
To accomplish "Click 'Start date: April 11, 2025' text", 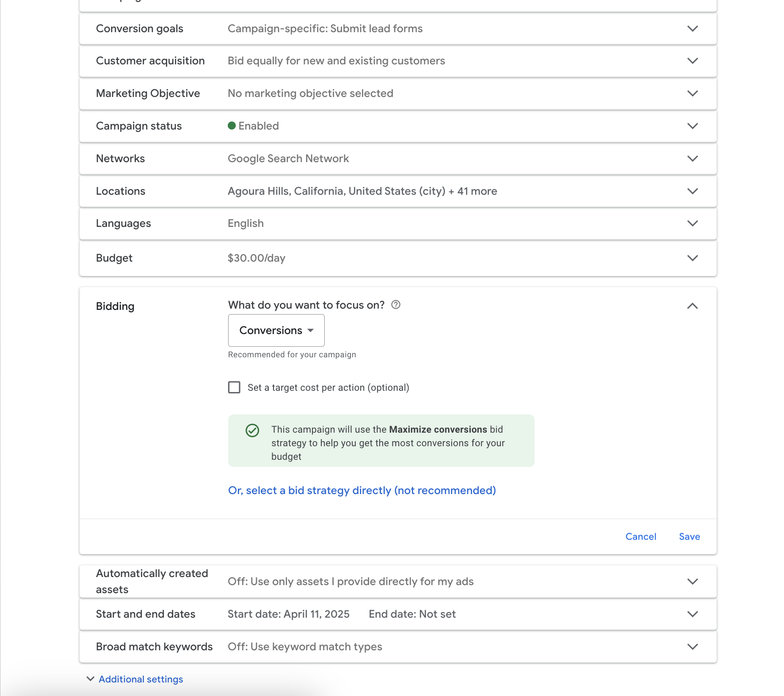I will pos(289,614).
